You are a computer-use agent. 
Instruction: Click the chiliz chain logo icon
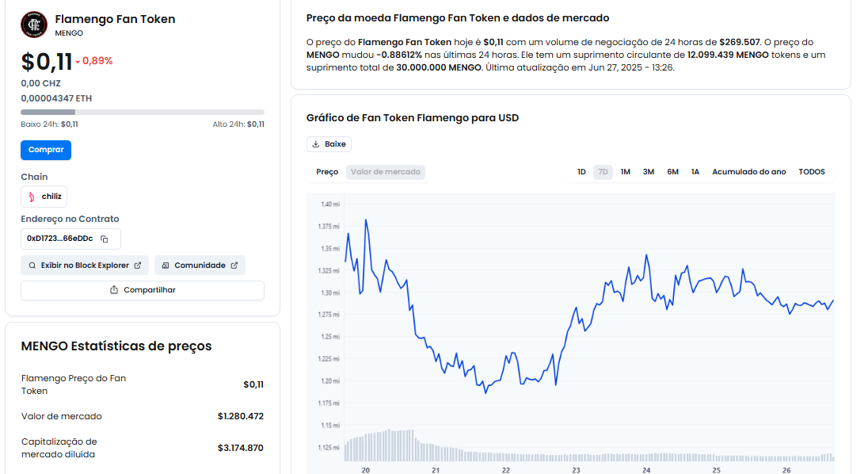point(32,197)
